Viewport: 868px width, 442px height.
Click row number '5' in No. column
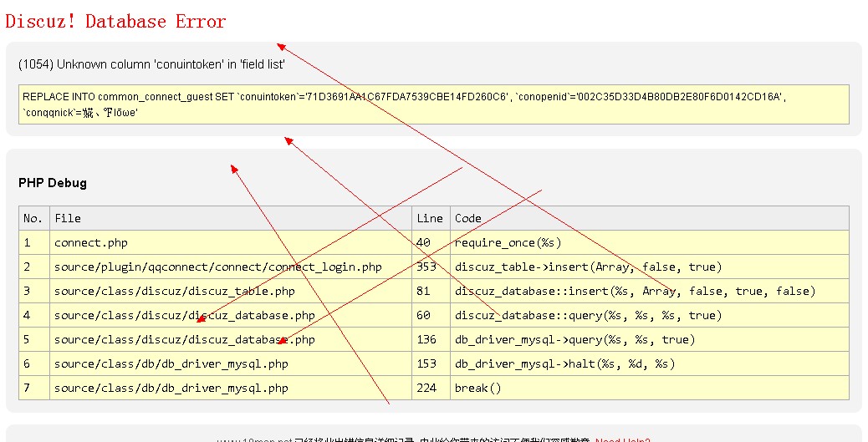(x=34, y=340)
